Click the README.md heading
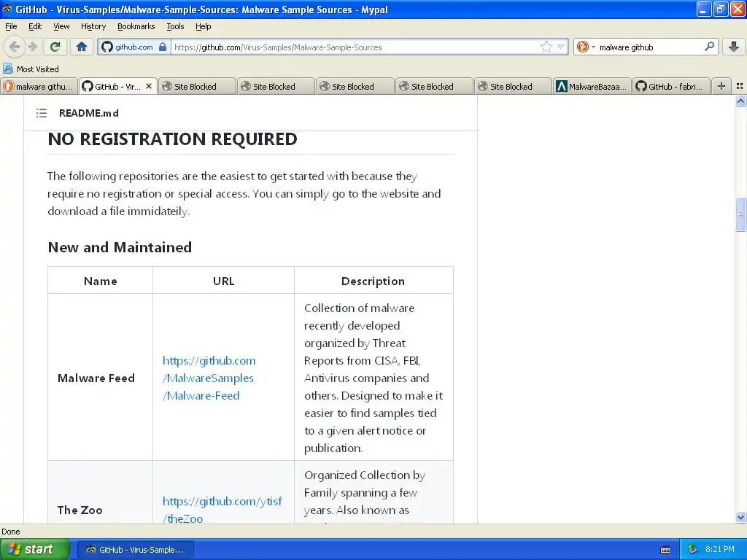This screenshot has width=747, height=560. click(88, 113)
